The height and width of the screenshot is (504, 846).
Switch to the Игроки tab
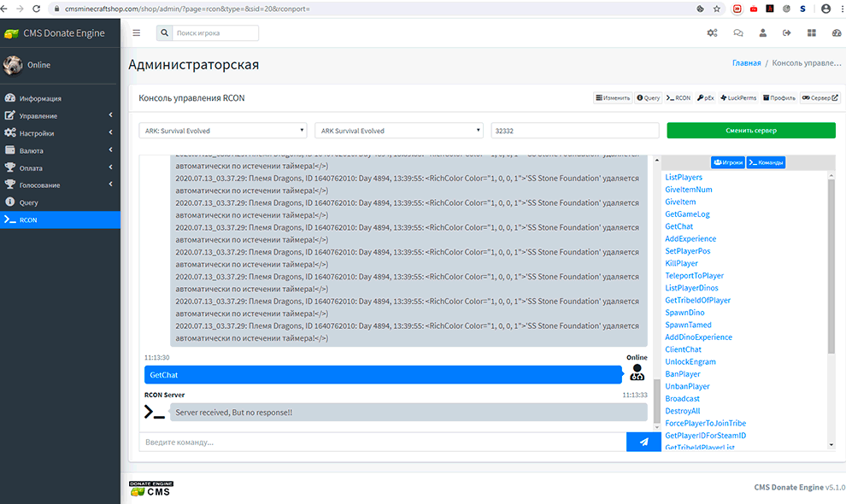(x=727, y=162)
